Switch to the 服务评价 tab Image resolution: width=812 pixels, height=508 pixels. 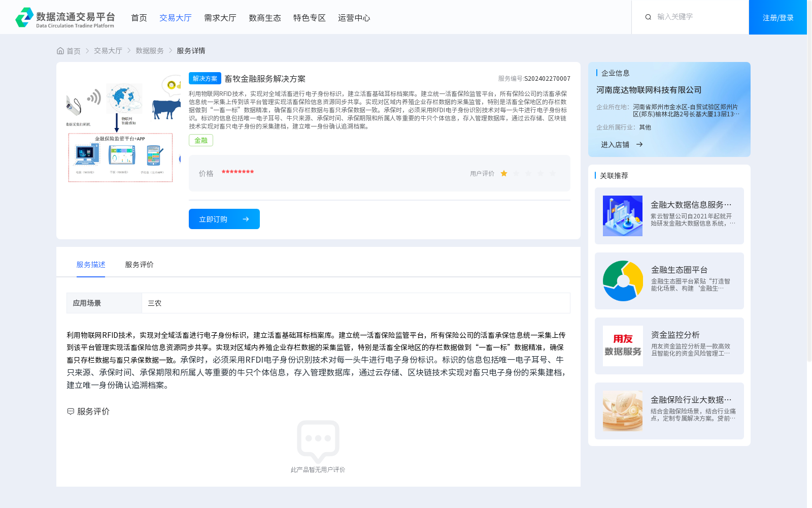tap(140, 265)
